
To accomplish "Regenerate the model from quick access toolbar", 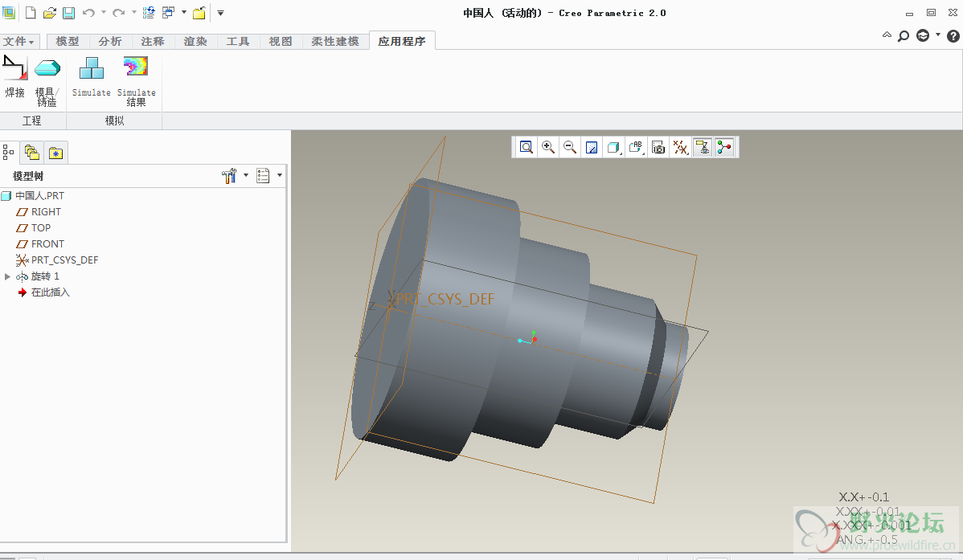I will (149, 12).
